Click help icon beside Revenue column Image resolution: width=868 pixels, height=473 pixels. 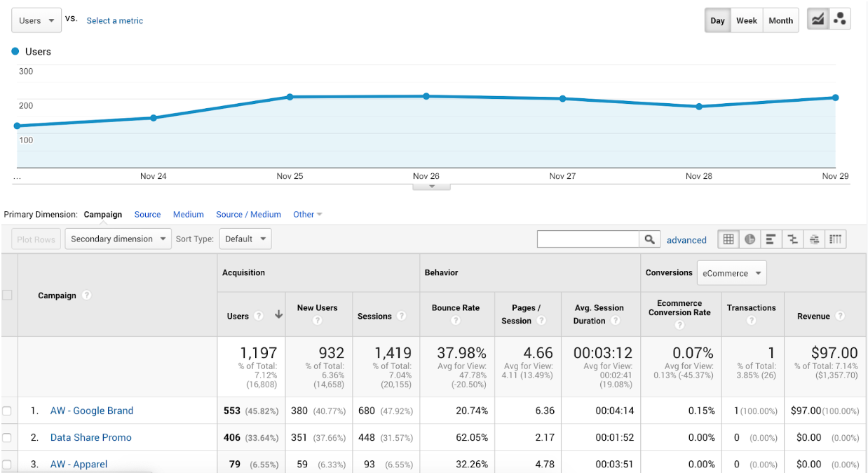point(840,316)
